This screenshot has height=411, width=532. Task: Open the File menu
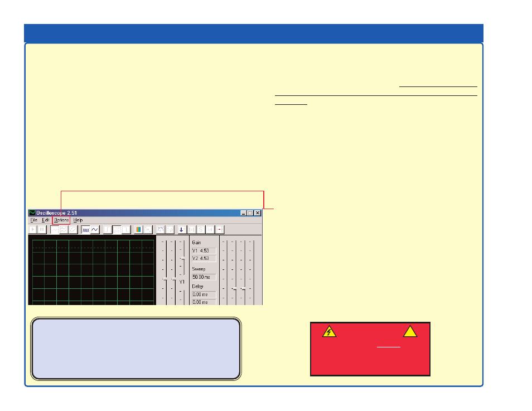(33, 220)
